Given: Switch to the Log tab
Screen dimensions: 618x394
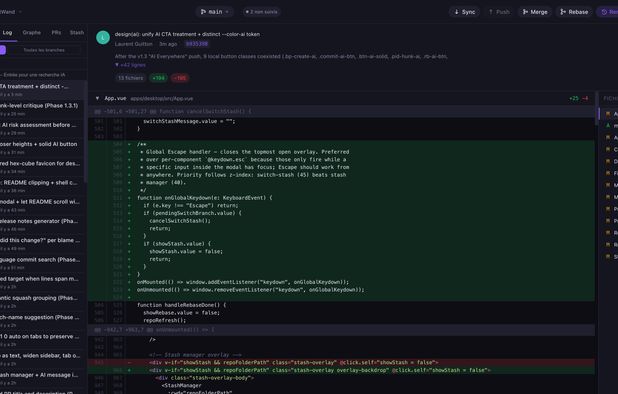Looking at the screenshot, I should tap(7, 33).
